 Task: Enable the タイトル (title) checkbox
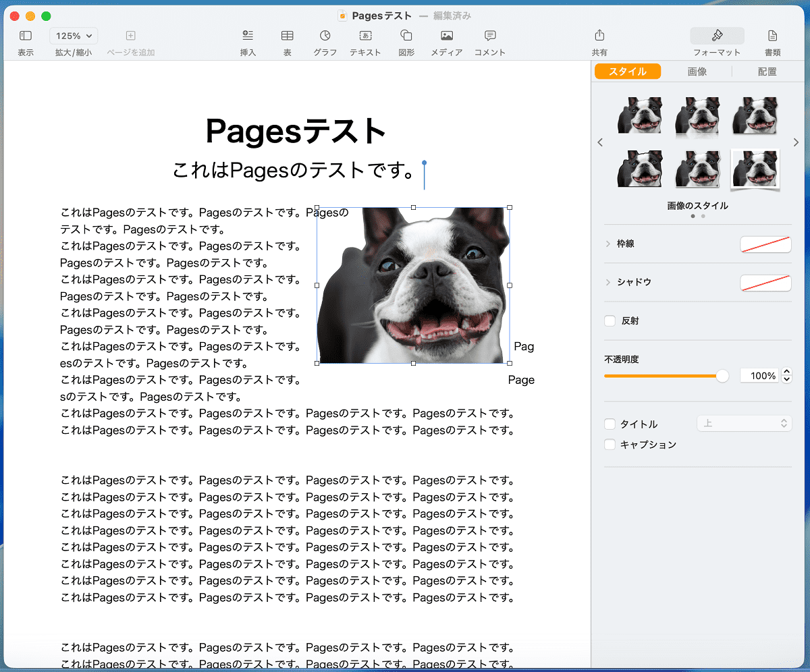pos(610,424)
